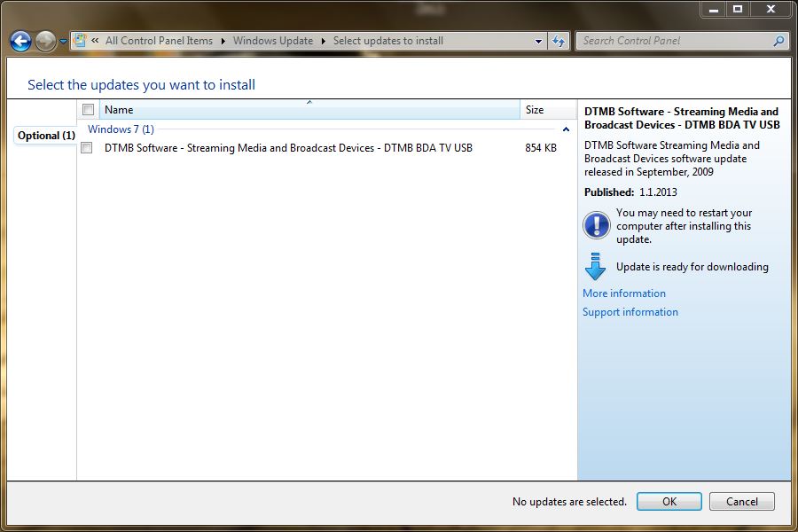
Task: Maximize the Windows Update window
Action: [x=738, y=9]
